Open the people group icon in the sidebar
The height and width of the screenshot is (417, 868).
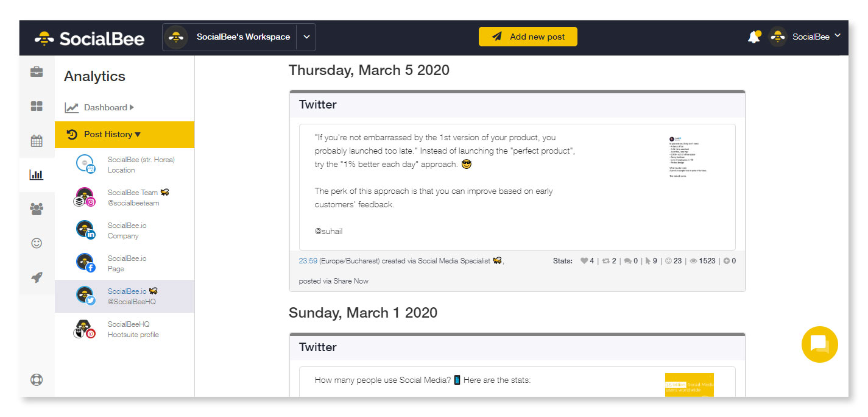[37, 209]
